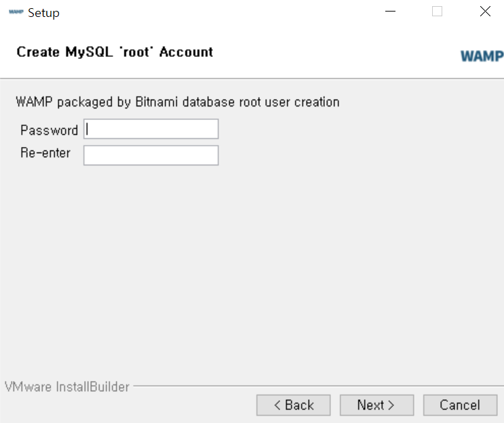Focus the Password input field
The width and height of the screenshot is (504, 423).
coord(151,129)
